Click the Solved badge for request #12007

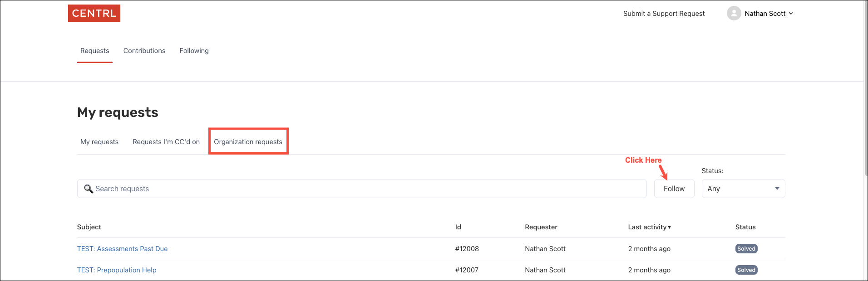[746, 270]
